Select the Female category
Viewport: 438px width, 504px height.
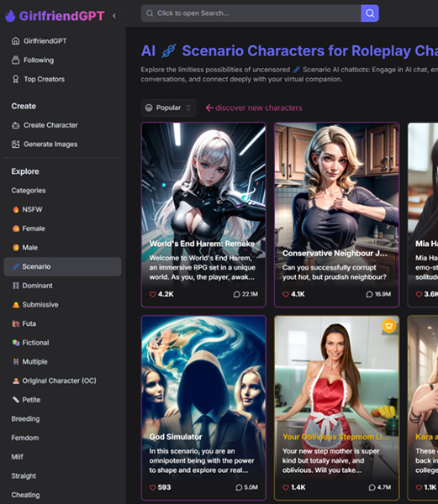[x=63, y=228]
